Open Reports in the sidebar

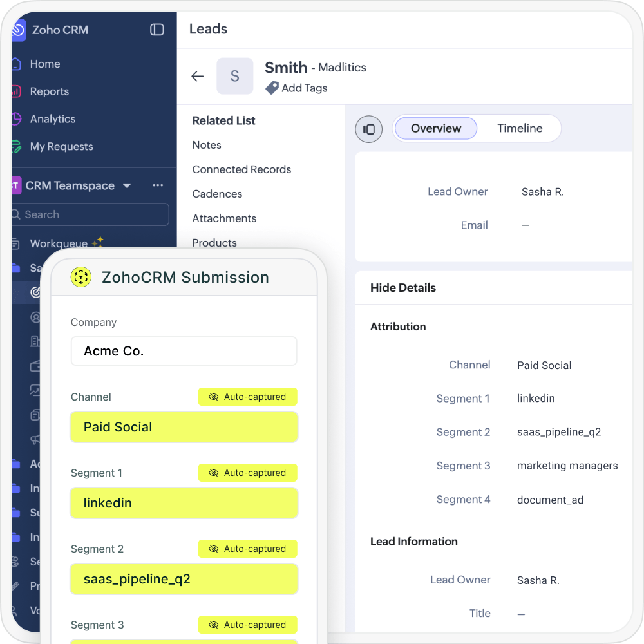click(50, 91)
